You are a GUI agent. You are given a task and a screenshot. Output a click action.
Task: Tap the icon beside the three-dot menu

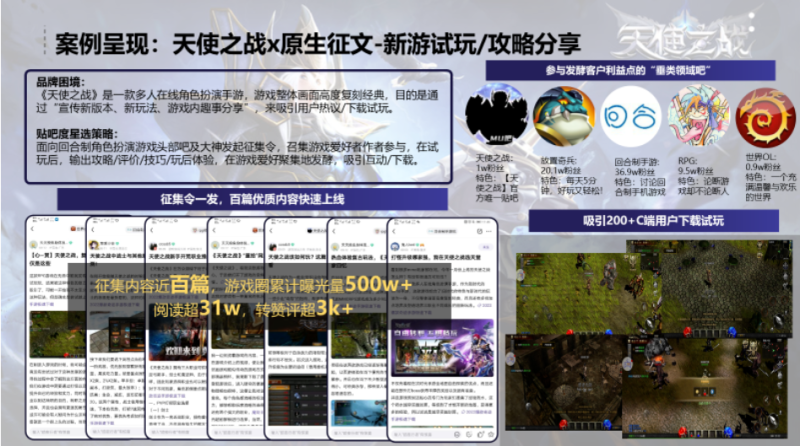[480, 231]
